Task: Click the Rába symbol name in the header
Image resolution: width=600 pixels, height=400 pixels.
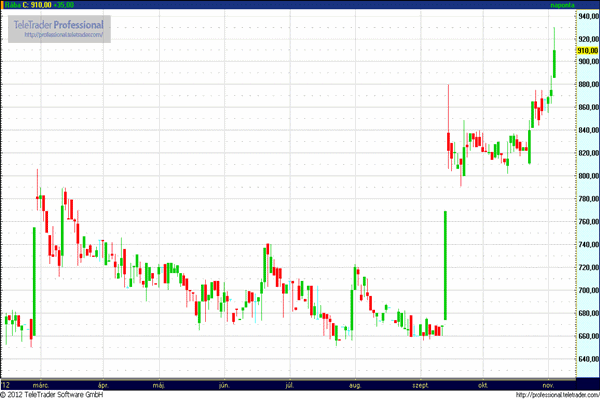Action: pyautogui.click(x=14, y=5)
